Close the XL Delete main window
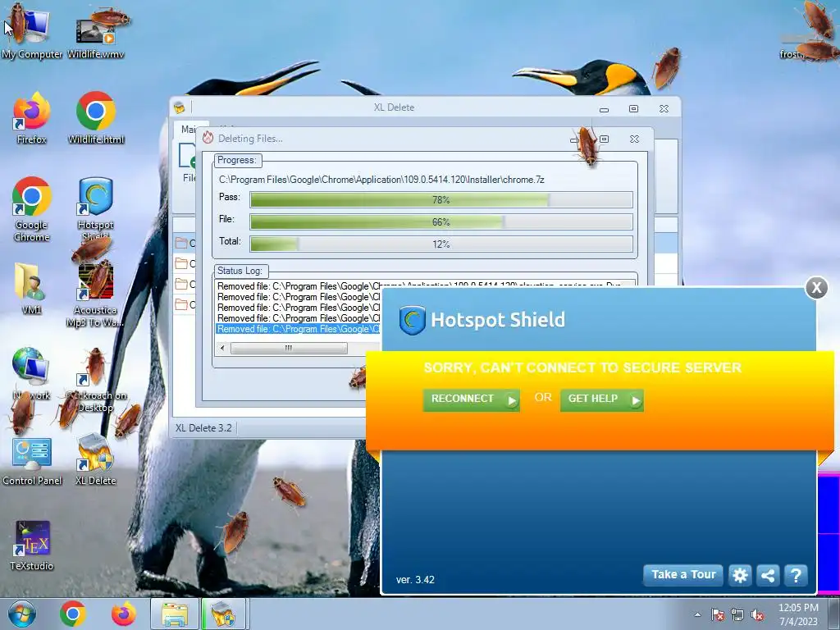This screenshot has height=630, width=840. 664,109
